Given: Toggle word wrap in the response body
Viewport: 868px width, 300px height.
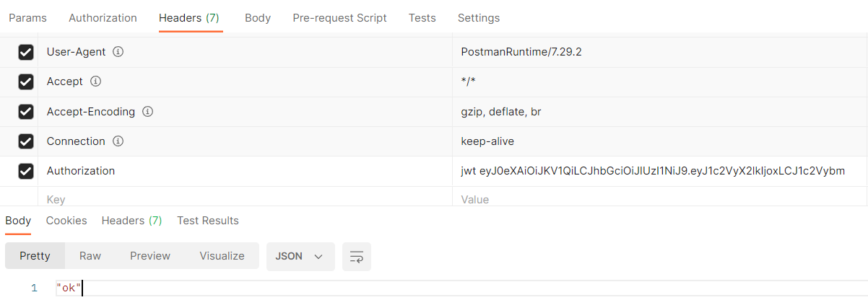Looking at the screenshot, I should pyautogui.click(x=356, y=256).
